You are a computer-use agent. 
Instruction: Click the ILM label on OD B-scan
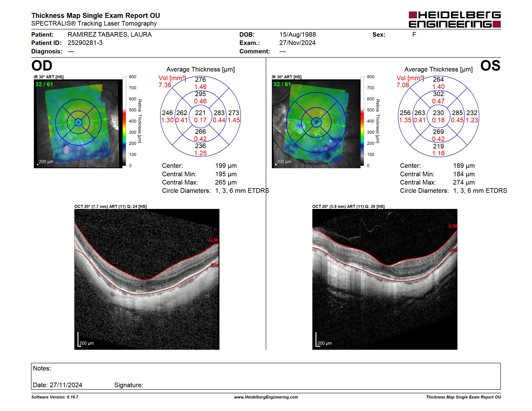tap(213, 240)
